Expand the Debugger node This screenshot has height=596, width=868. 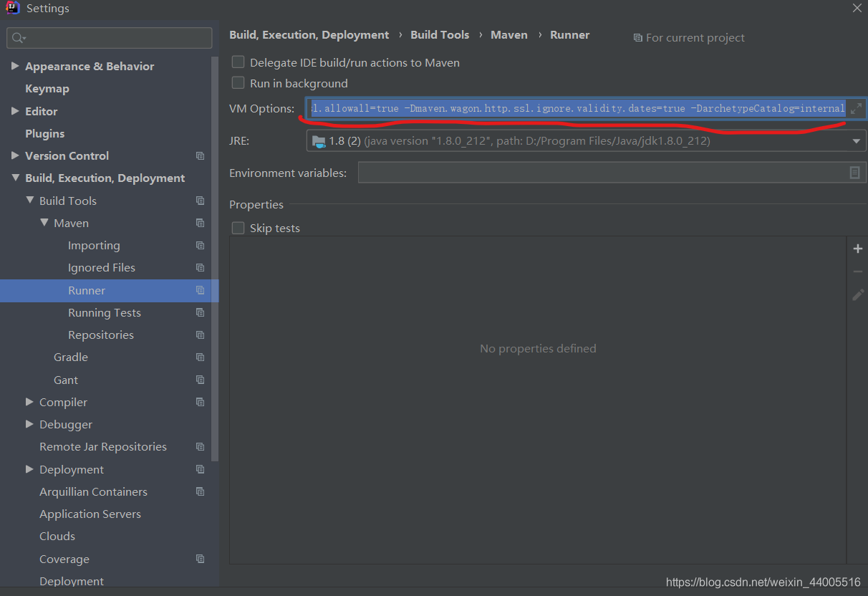point(29,424)
